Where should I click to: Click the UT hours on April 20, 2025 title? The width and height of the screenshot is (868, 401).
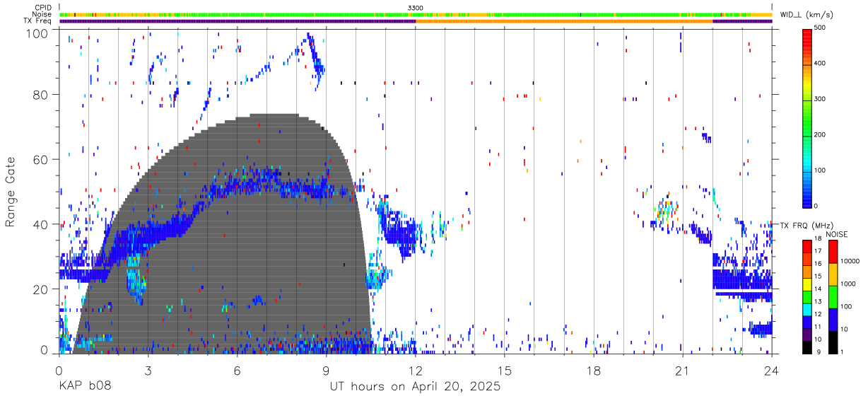tap(416, 387)
